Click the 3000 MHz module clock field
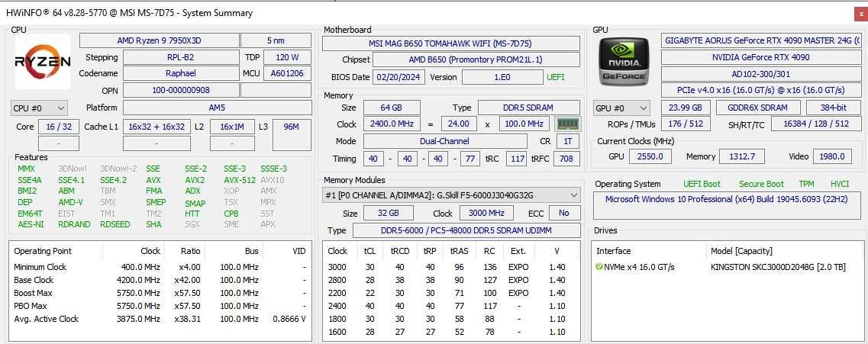The height and width of the screenshot is (344, 868). (x=485, y=213)
